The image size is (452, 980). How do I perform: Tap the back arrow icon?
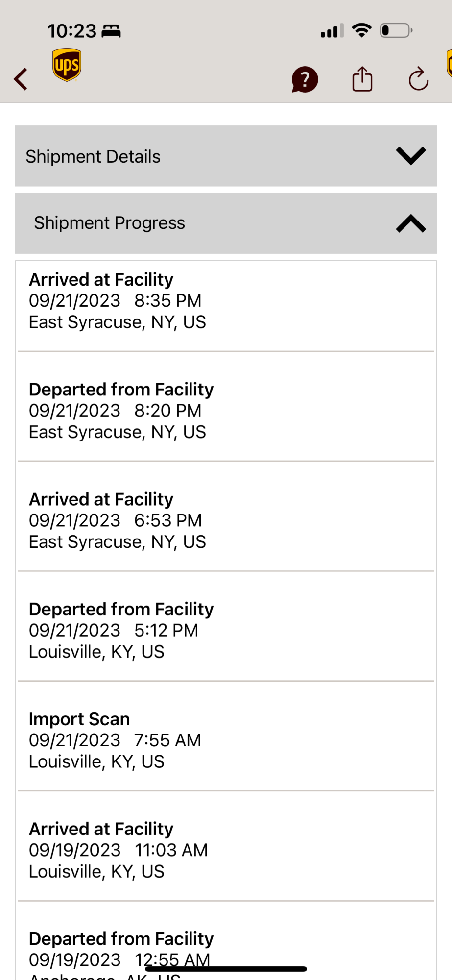tap(21, 79)
